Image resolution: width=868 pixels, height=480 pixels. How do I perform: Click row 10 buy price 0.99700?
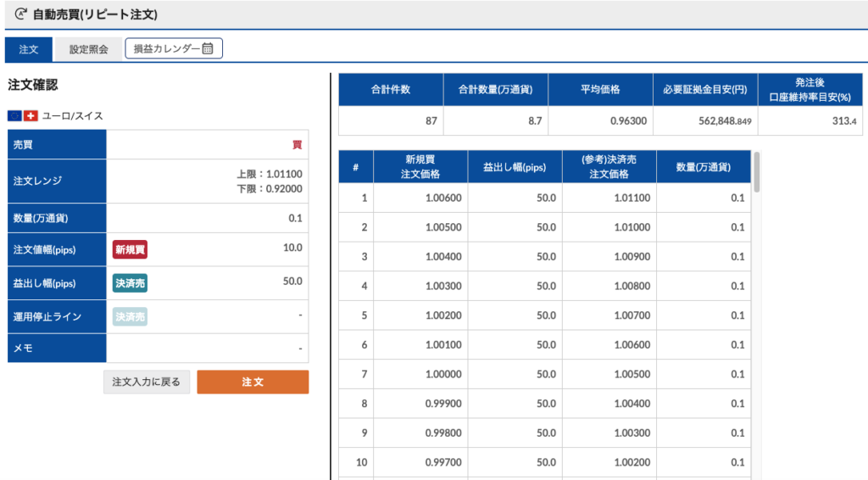point(443,461)
